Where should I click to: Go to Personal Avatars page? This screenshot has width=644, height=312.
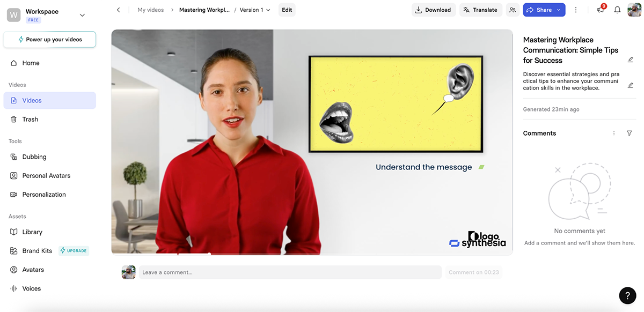pyautogui.click(x=46, y=176)
